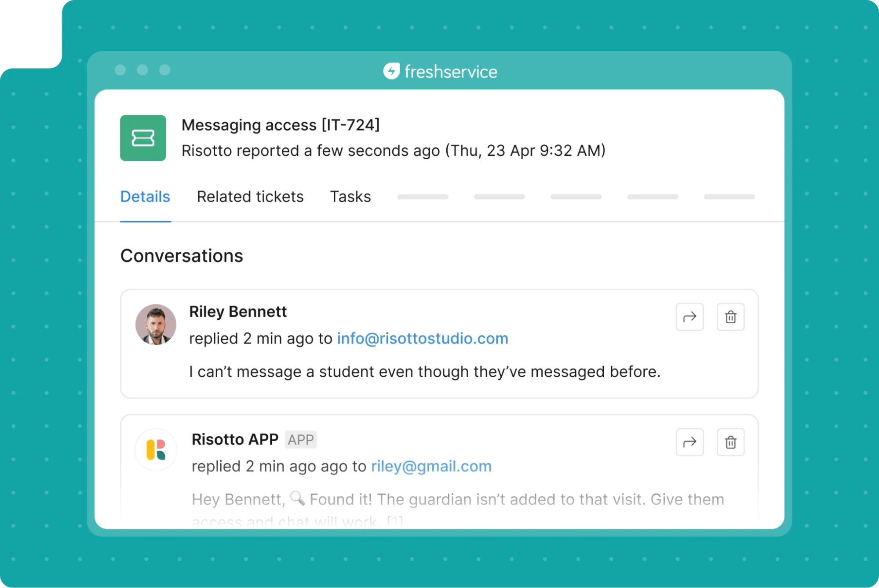Open Riley Bennett's profile photo

click(x=156, y=325)
